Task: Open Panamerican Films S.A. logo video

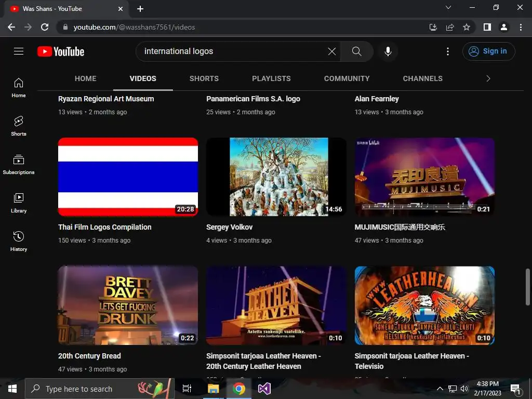Action: pyautogui.click(x=253, y=99)
